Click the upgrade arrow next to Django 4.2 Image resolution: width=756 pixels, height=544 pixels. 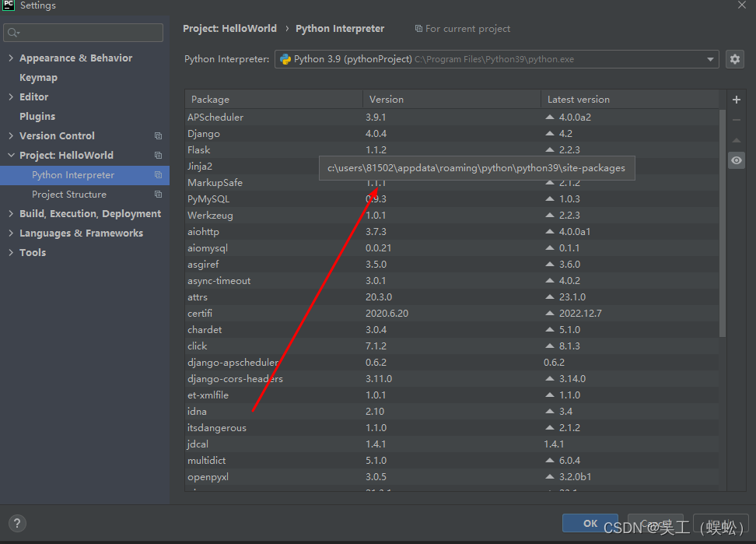click(550, 134)
